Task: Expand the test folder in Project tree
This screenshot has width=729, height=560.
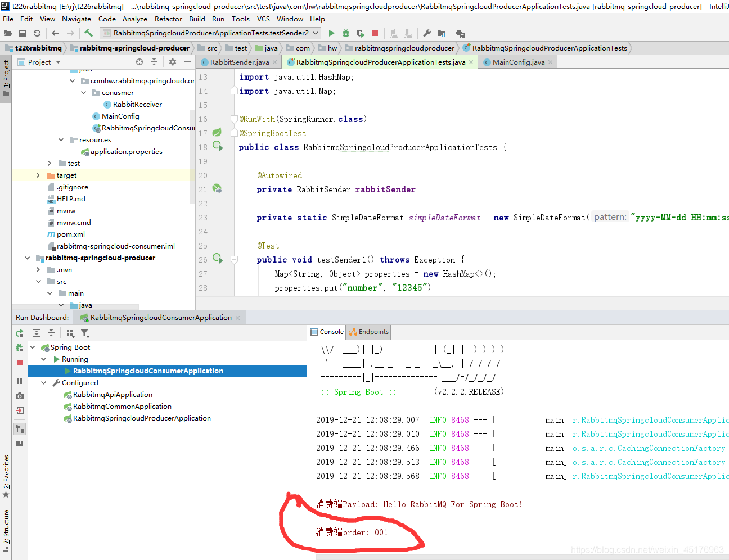Action: pos(49,164)
